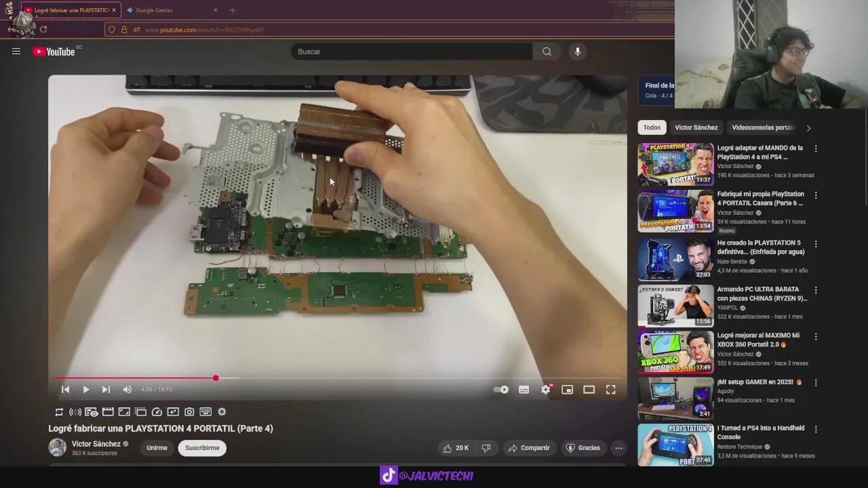
Task: Go to the YouTube home logo
Action: 54,52
